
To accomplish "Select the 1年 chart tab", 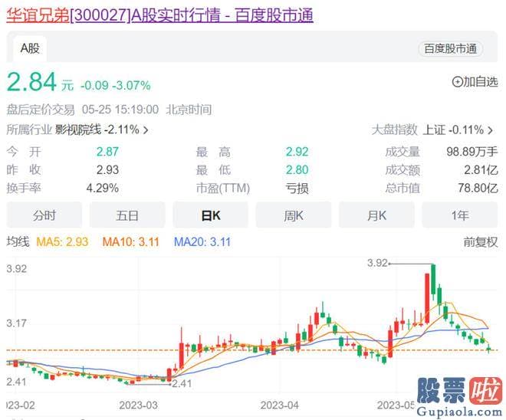I will pos(460,215).
